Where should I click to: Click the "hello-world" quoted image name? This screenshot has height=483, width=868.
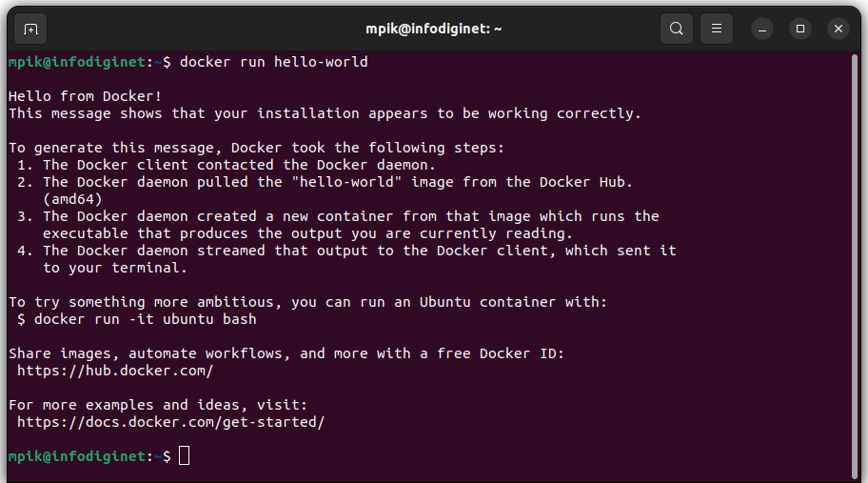click(350, 182)
